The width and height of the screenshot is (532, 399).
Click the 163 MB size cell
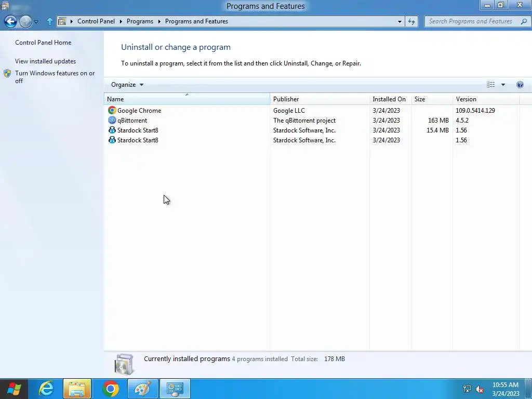(x=438, y=121)
